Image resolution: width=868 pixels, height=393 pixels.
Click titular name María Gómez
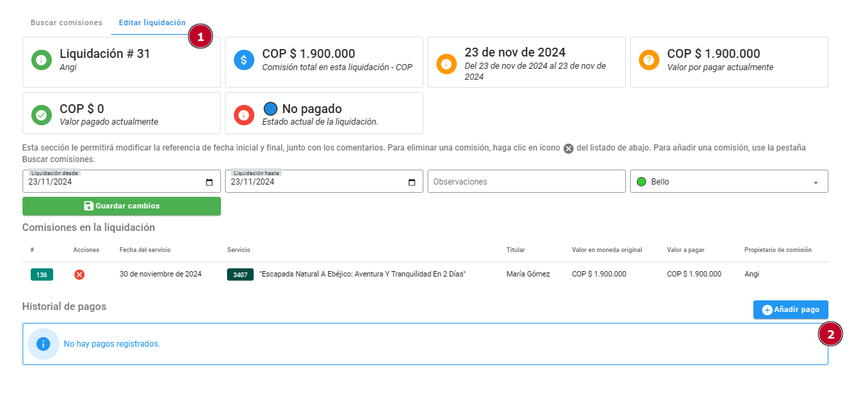[528, 274]
